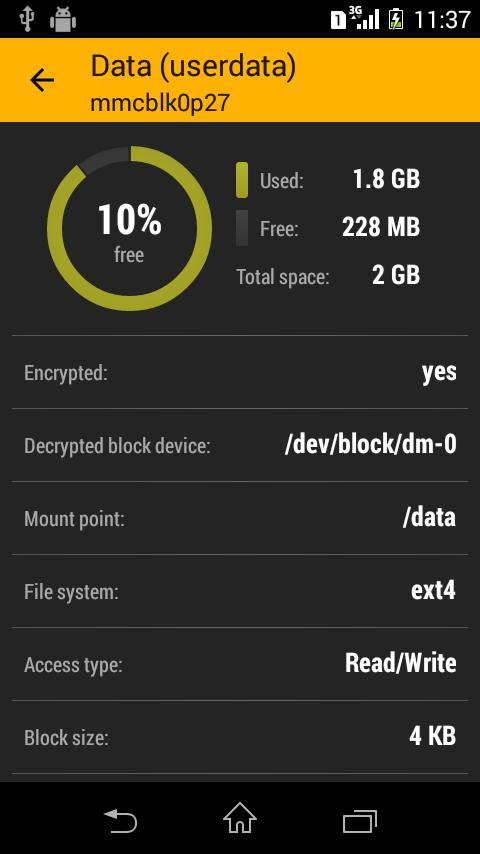Tap the 3G signal strength icon
The width and height of the screenshot is (480, 854).
364,18
